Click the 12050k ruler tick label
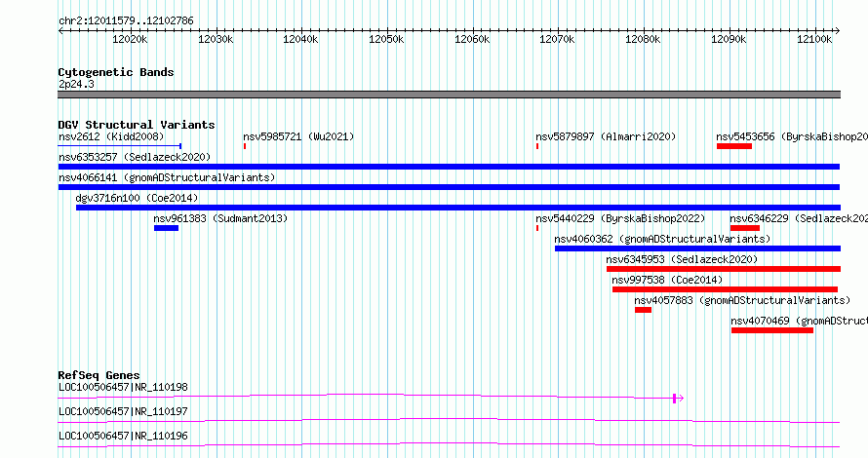This screenshot has height=458, width=868. 386,39
